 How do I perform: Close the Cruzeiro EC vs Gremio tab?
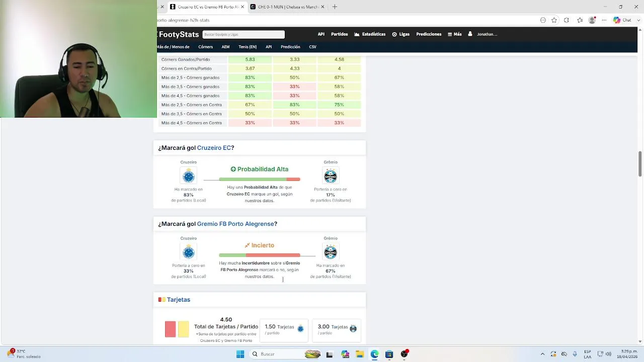click(x=243, y=7)
